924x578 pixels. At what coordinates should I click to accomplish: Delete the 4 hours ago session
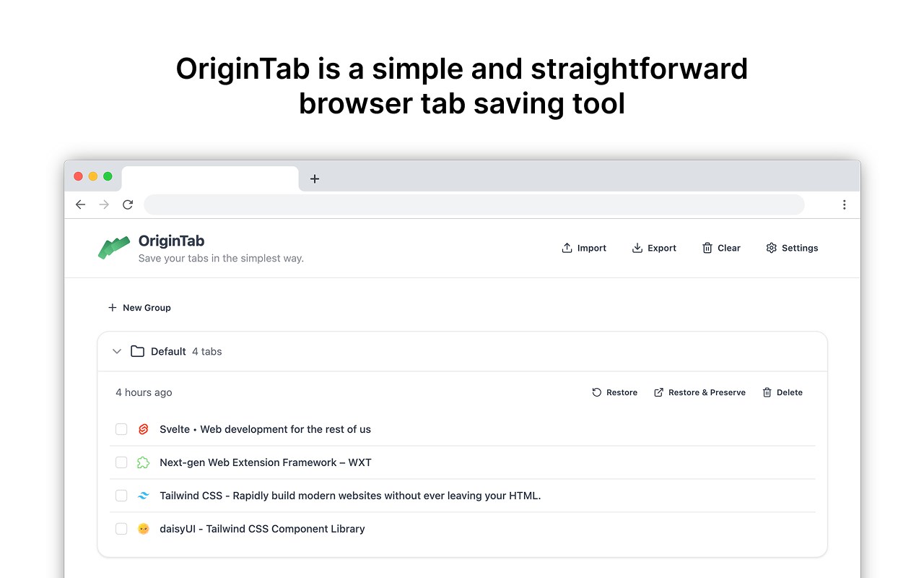tap(783, 392)
